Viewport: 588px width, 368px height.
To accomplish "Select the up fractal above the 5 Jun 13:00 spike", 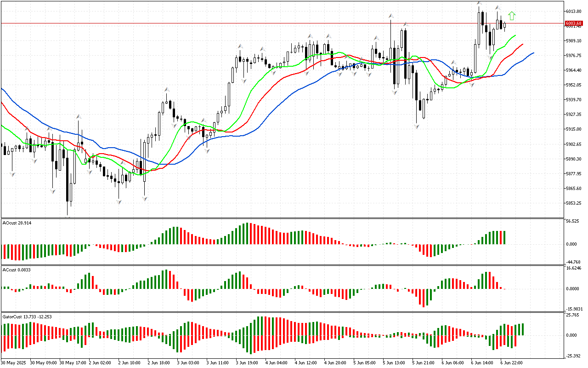I will (x=390, y=16).
